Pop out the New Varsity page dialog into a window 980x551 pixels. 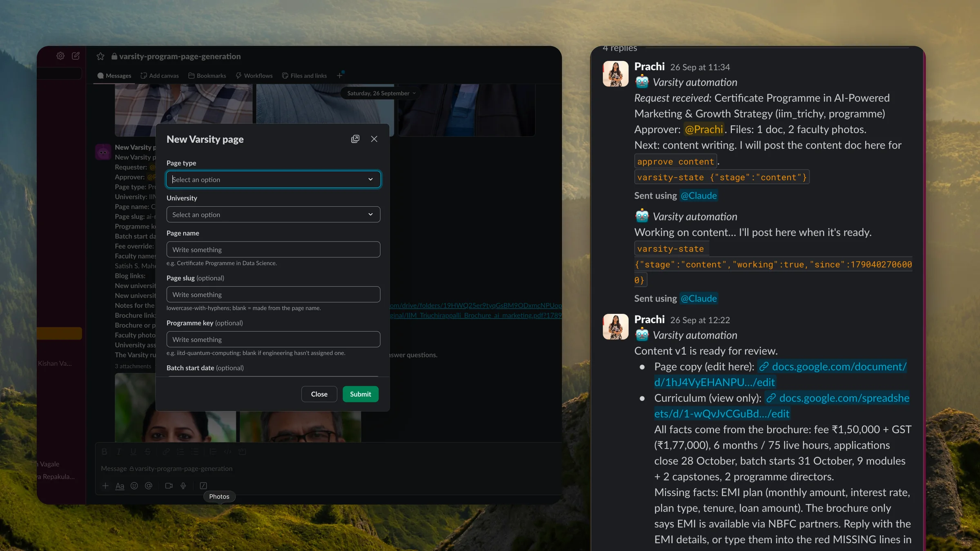[x=355, y=139]
